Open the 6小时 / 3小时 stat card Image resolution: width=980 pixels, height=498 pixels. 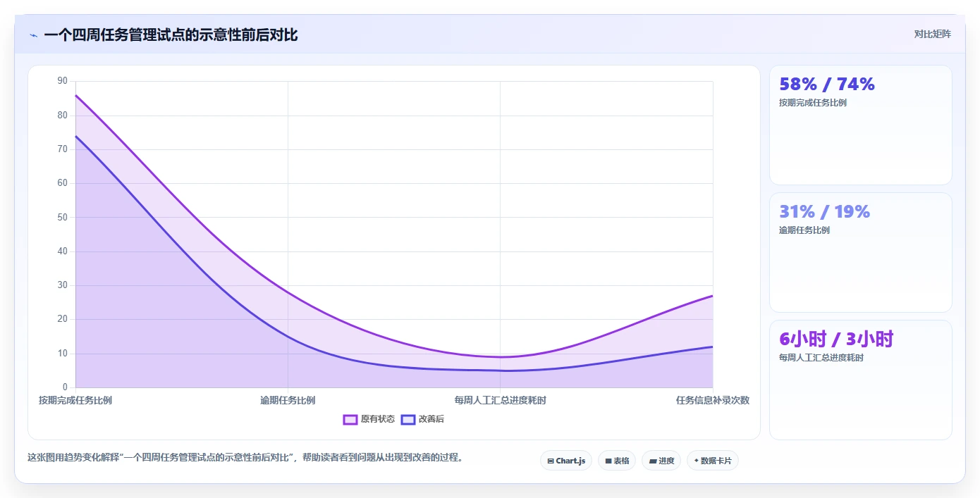click(x=861, y=380)
